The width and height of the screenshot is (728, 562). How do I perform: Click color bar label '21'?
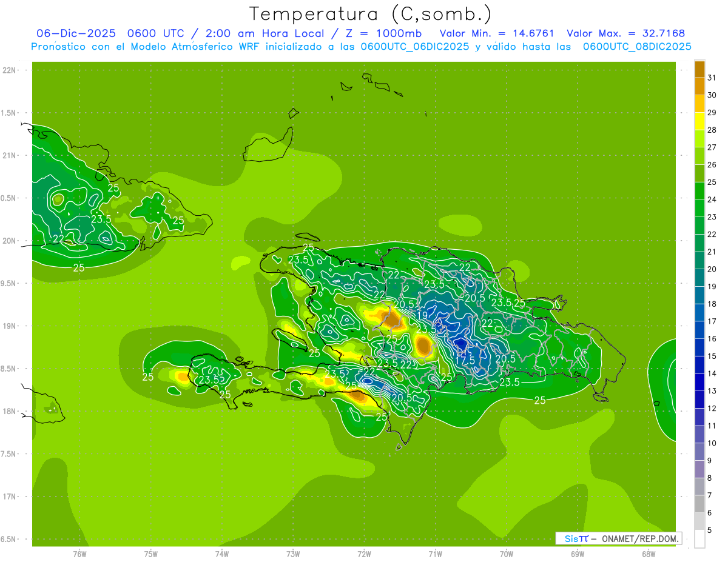712,252
